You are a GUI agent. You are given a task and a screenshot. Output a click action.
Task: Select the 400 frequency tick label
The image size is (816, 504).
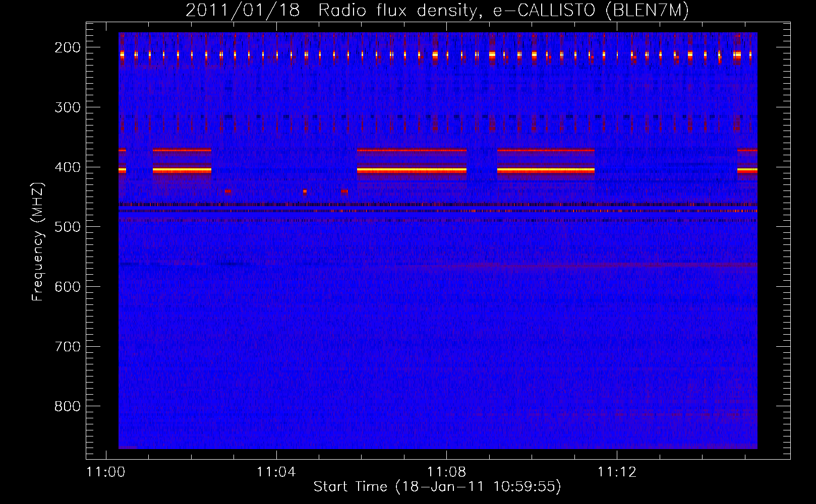(68, 167)
